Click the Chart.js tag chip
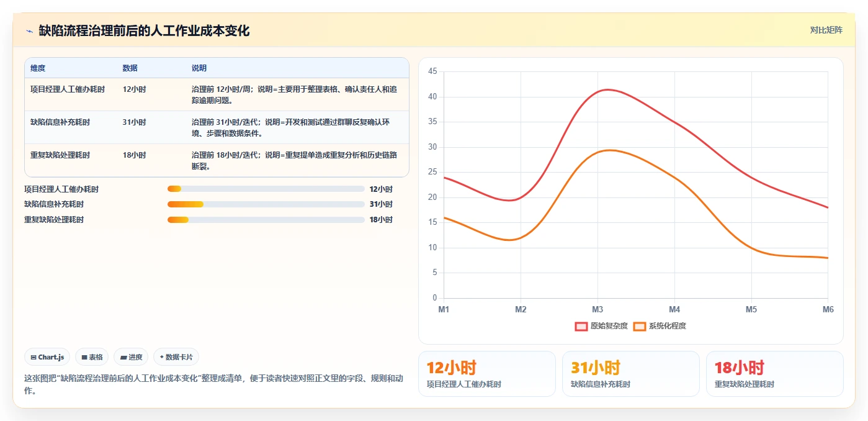The width and height of the screenshot is (868, 421). coord(47,357)
